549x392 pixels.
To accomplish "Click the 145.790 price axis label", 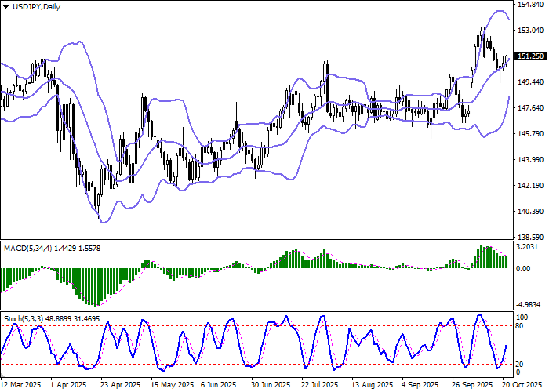I will pos(532,134).
